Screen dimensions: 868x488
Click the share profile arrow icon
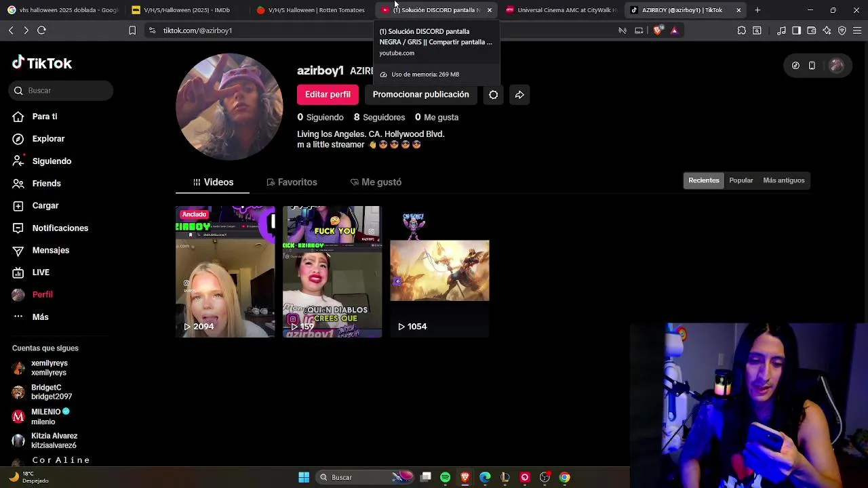pyautogui.click(x=519, y=95)
